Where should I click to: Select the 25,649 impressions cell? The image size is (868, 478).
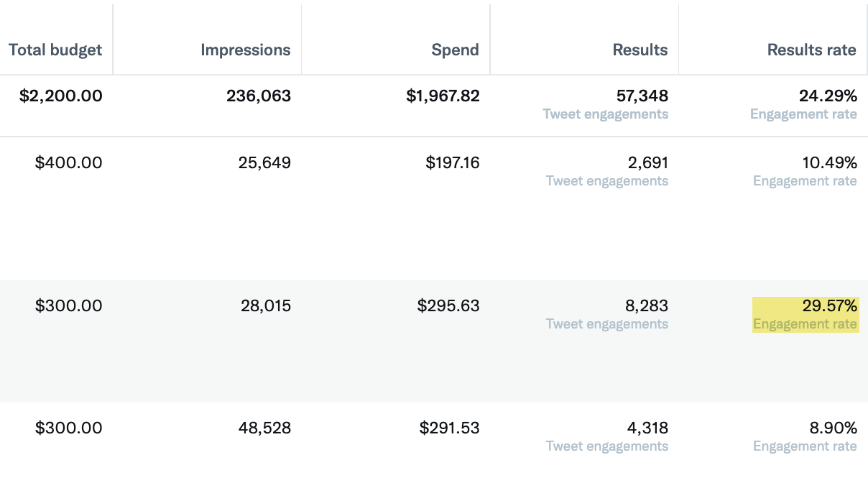pos(264,162)
